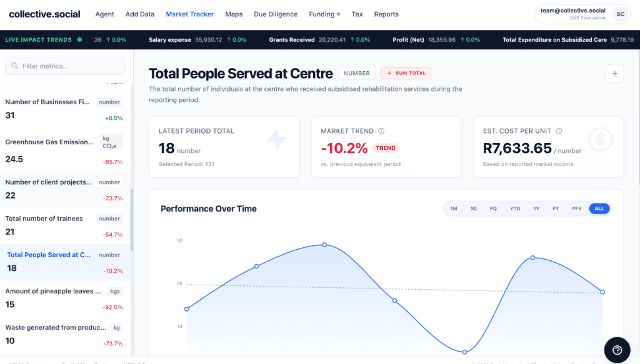The height and width of the screenshot is (364, 640).
Task: Click the collective.social logo
Action: (44, 14)
